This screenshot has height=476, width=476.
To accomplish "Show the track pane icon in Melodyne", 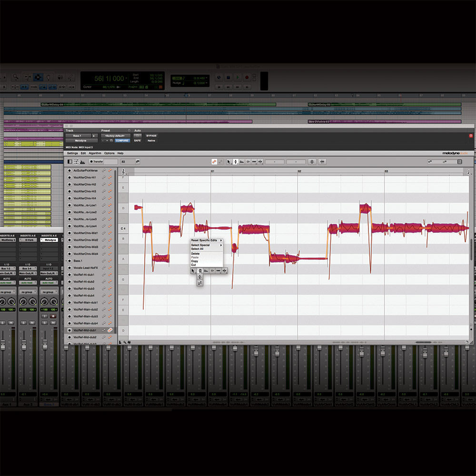I will pyautogui.click(x=70, y=162).
